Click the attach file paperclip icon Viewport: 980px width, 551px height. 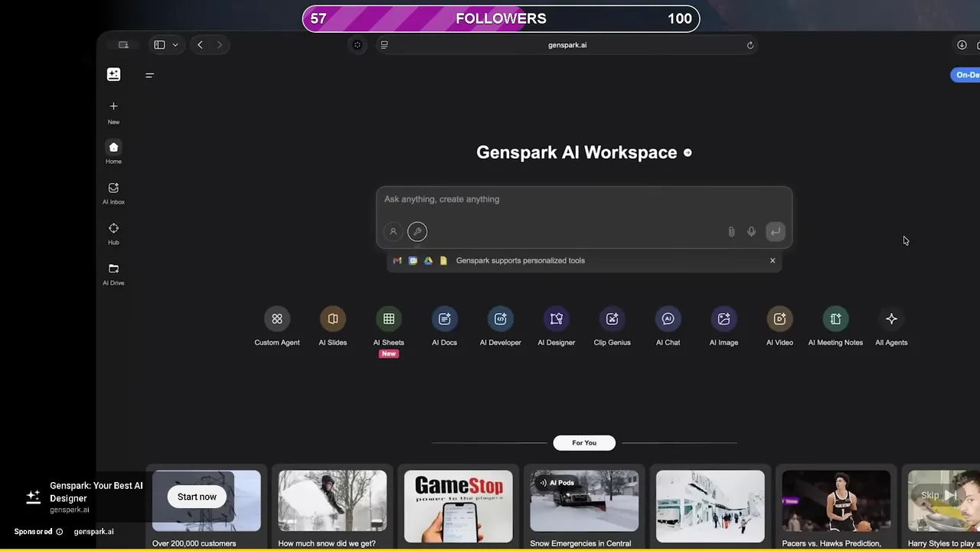[731, 232]
